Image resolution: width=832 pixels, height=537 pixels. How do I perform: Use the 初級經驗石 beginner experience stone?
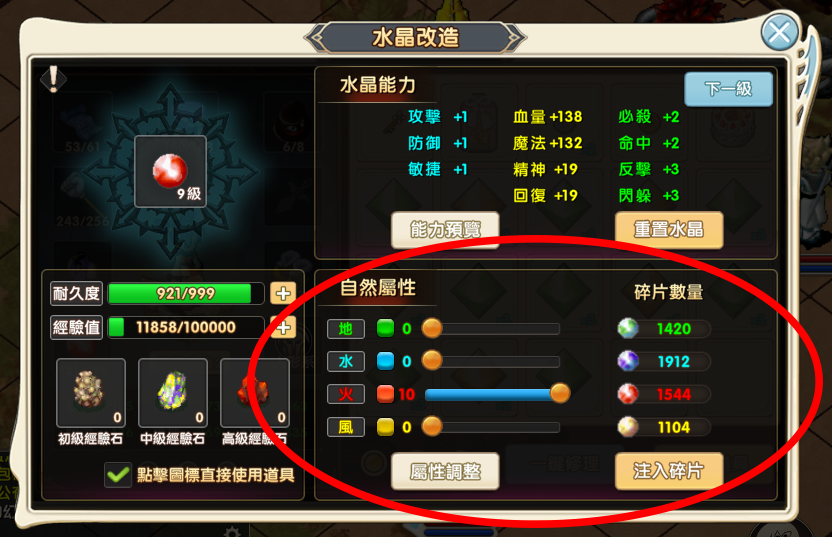pyautogui.click(x=91, y=393)
